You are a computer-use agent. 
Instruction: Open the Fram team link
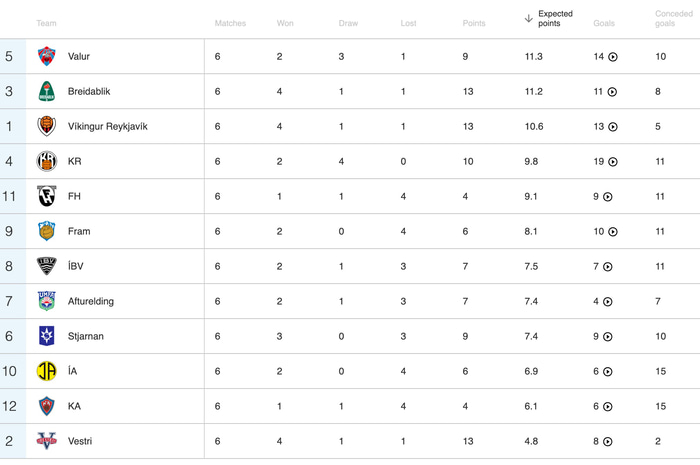(79, 231)
